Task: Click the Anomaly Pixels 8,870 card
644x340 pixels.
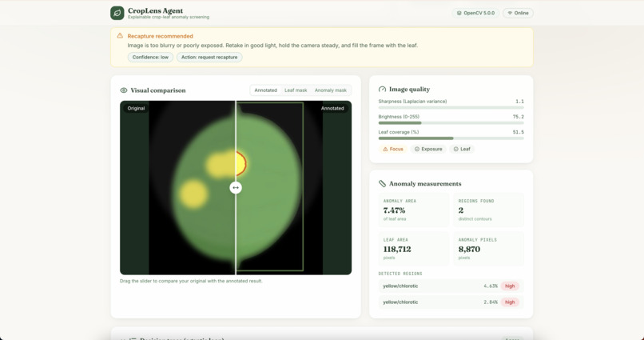Action: (x=489, y=249)
